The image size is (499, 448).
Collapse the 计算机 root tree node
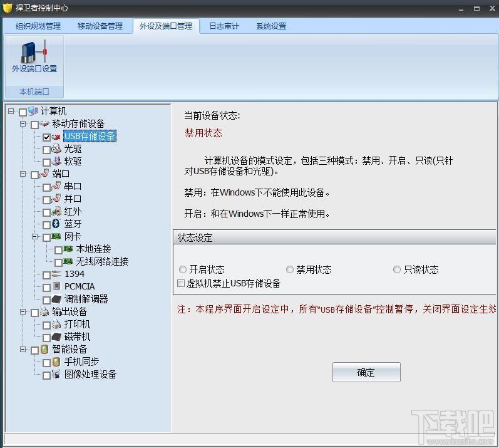[x=11, y=111]
